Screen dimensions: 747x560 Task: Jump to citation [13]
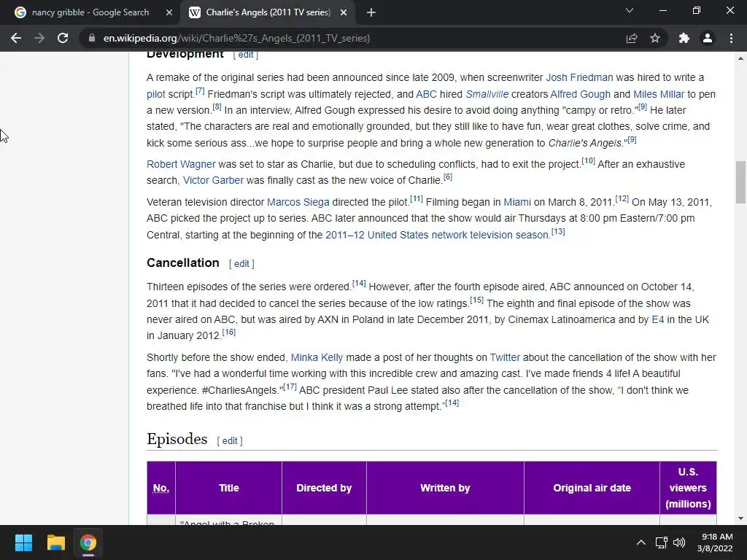558,231
